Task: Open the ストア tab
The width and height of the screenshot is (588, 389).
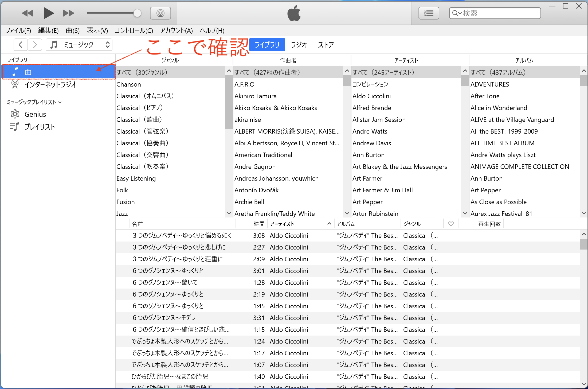Action: pyautogui.click(x=326, y=45)
